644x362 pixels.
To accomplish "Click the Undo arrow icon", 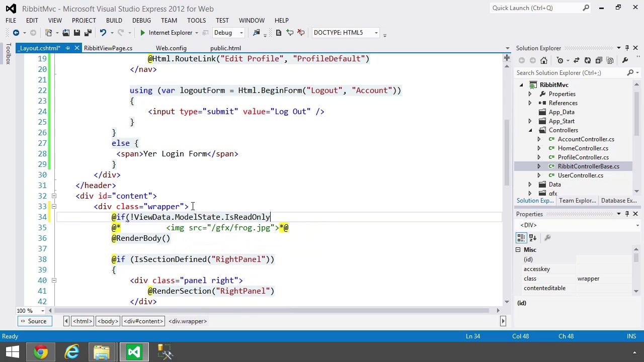I will (103, 33).
